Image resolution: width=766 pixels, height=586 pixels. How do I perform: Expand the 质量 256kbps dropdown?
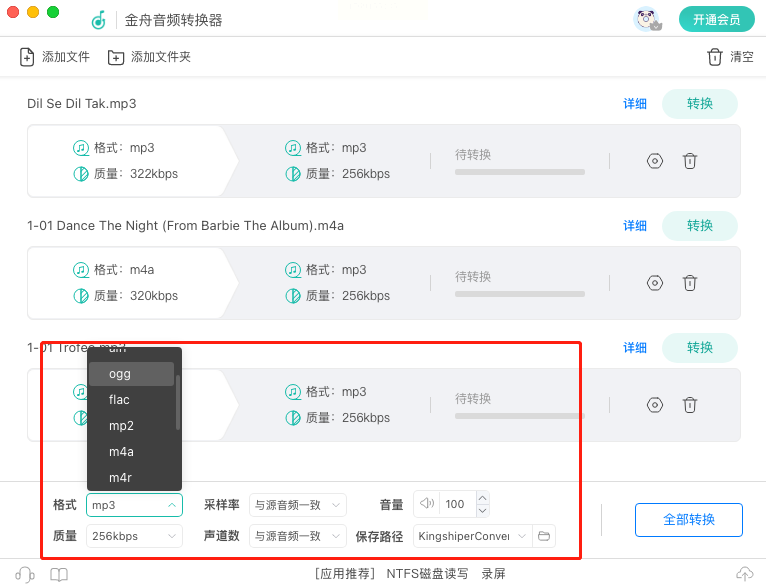click(134, 536)
